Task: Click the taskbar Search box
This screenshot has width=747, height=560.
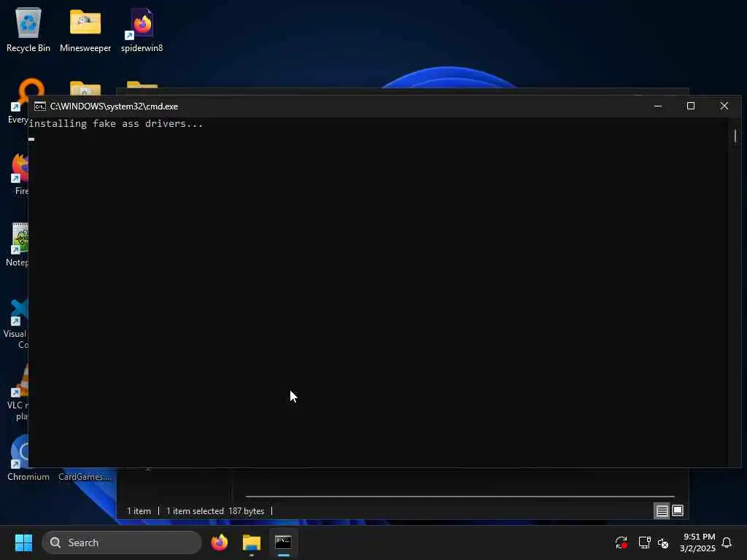Action: click(x=122, y=542)
